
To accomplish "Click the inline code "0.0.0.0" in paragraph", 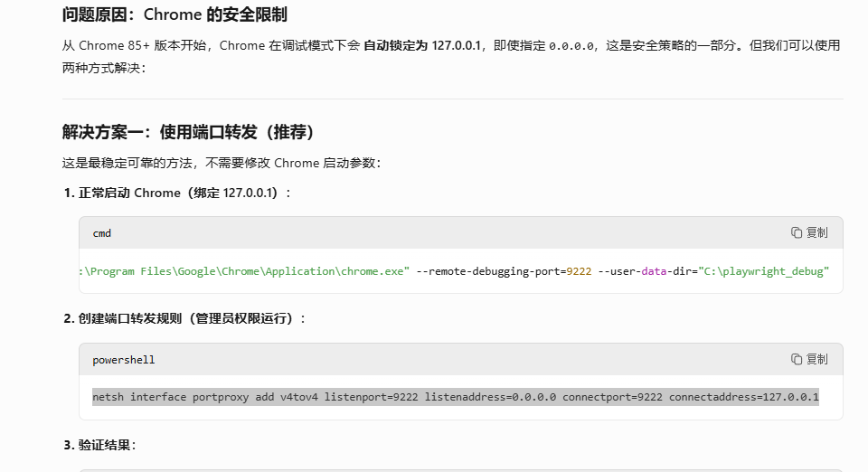I will (x=571, y=46).
